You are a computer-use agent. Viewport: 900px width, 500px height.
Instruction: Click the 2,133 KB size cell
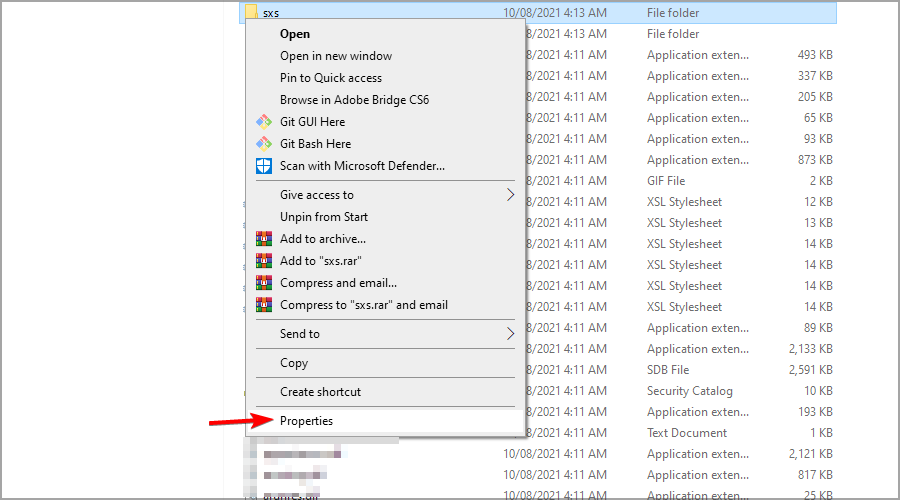(810, 349)
